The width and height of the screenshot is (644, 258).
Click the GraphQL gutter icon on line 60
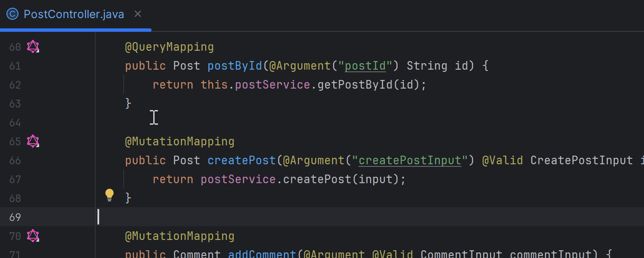pos(33,46)
